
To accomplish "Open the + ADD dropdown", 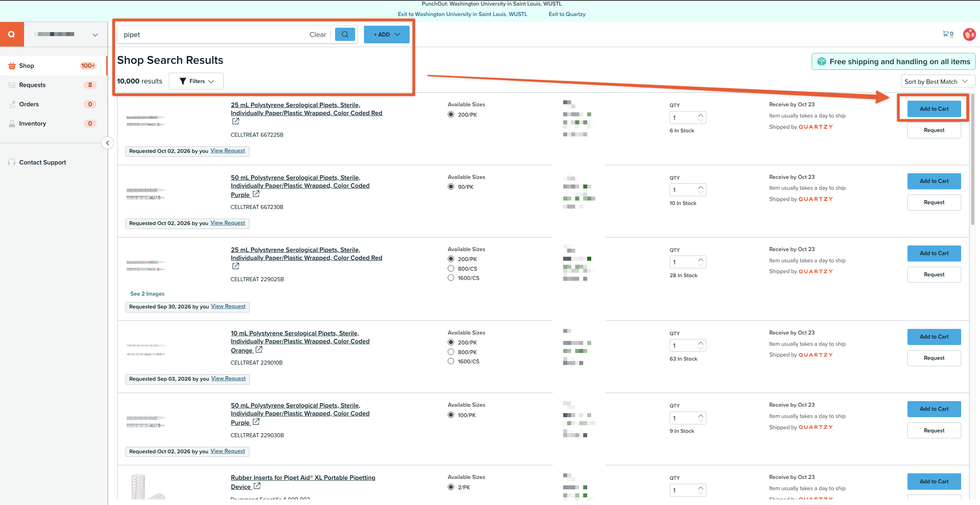I will 387,34.
